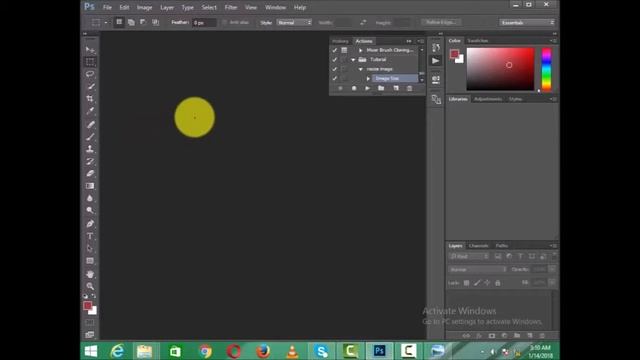Create a new action

point(396,88)
